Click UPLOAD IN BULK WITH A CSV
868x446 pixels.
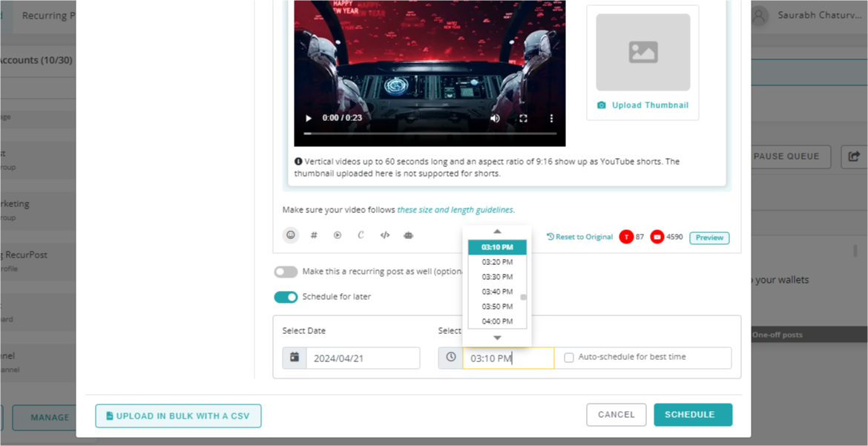178,416
